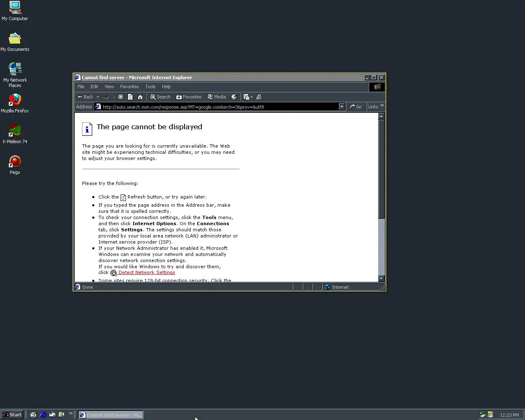Click the info icon beside page heading

(x=87, y=129)
